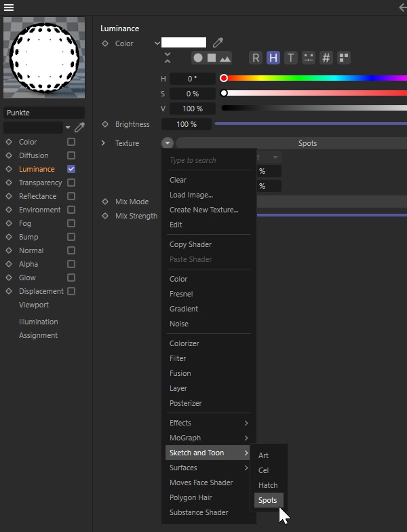
Task: Click the hex color mode icon
Action: coord(326,58)
